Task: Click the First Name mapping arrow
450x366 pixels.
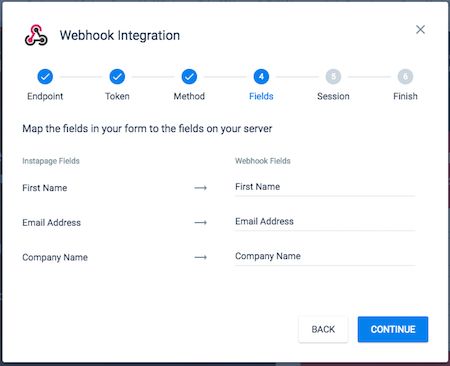Action: [x=201, y=188]
